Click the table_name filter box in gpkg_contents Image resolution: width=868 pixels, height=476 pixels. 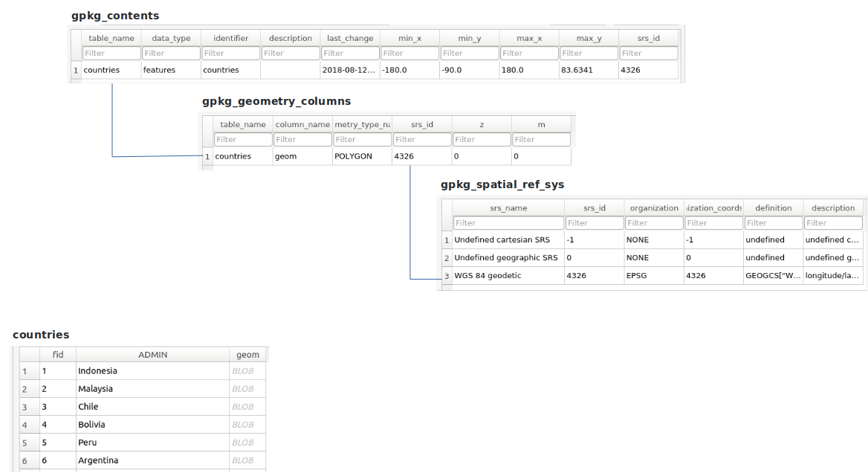111,53
